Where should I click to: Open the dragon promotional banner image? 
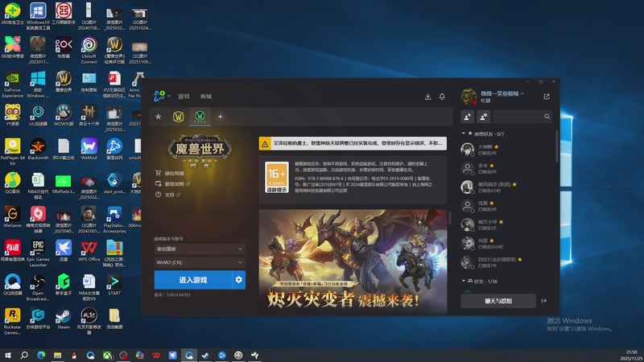tap(353, 262)
